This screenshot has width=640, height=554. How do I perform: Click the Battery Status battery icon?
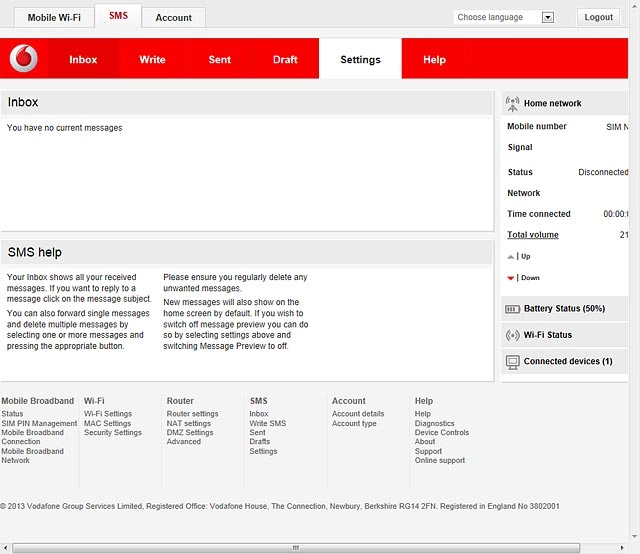pos(512,309)
